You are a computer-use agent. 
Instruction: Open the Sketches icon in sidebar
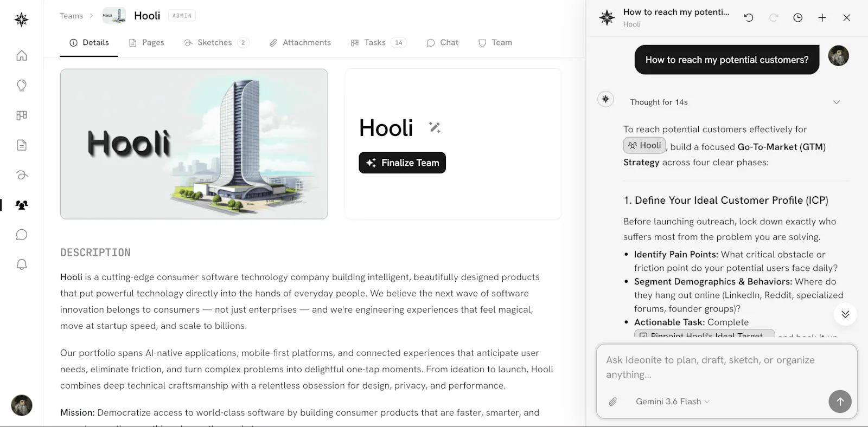pos(22,174)
